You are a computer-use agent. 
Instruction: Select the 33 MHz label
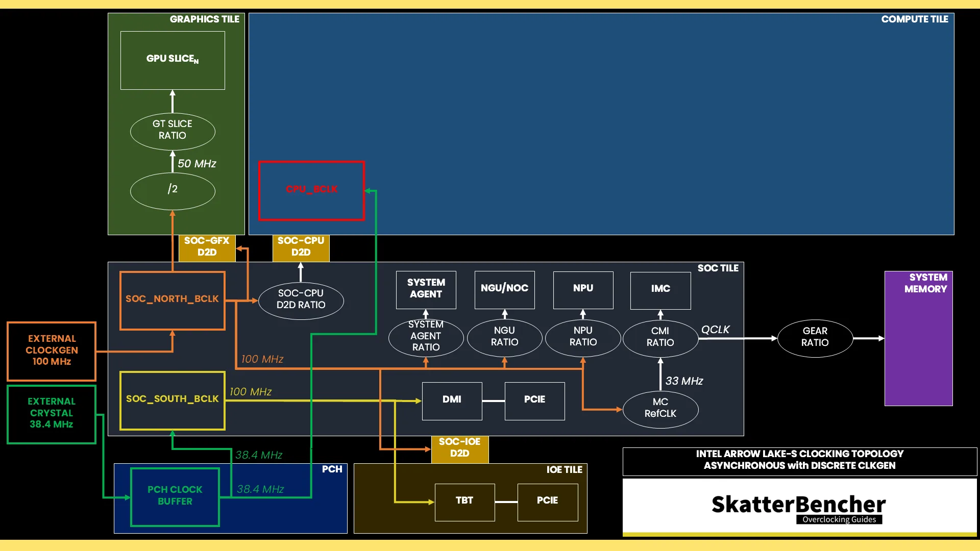[684, 381]
